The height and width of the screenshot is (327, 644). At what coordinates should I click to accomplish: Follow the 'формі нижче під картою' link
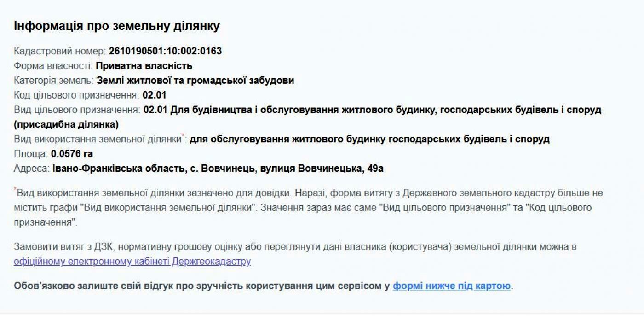[451, 286]
